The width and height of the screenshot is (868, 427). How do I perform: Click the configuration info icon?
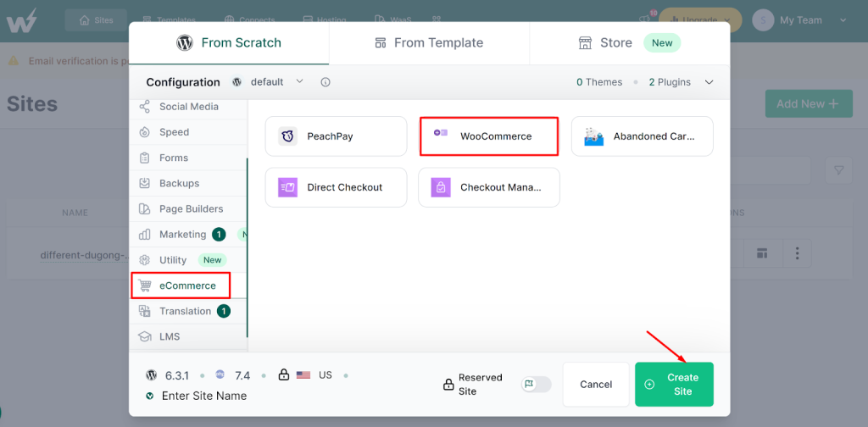click(325, 82)
